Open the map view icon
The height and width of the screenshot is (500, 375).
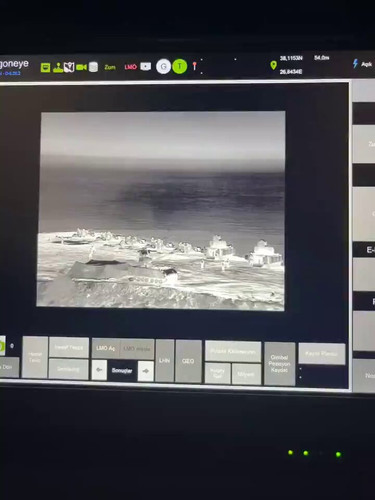[69, 67]
